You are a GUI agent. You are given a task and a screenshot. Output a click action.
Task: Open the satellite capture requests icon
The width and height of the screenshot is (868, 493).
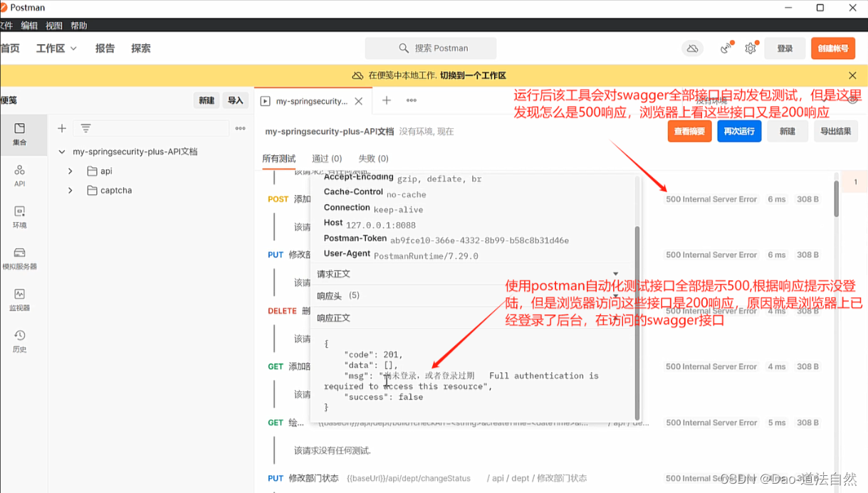(x=726, y=48)
